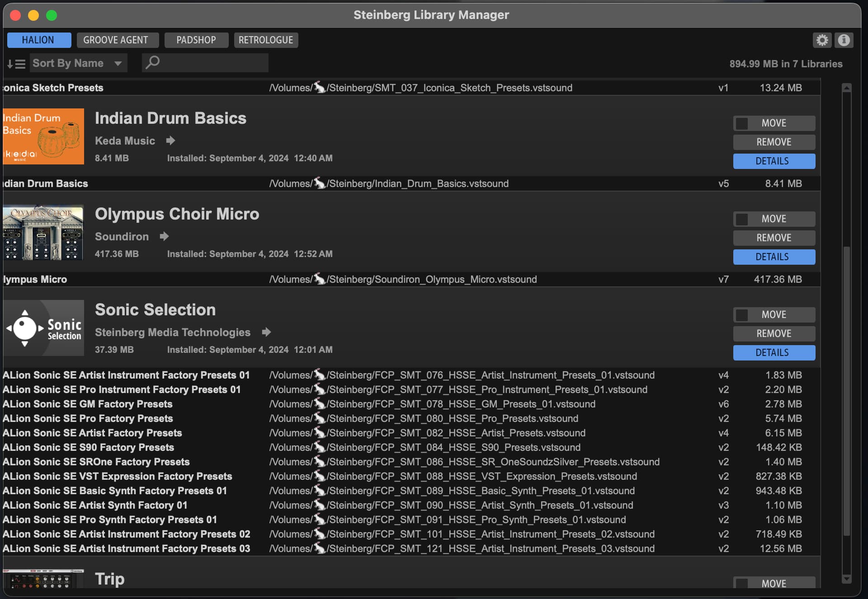Click the library search input field
Viewport: 868px width, 599px height.
205,63
